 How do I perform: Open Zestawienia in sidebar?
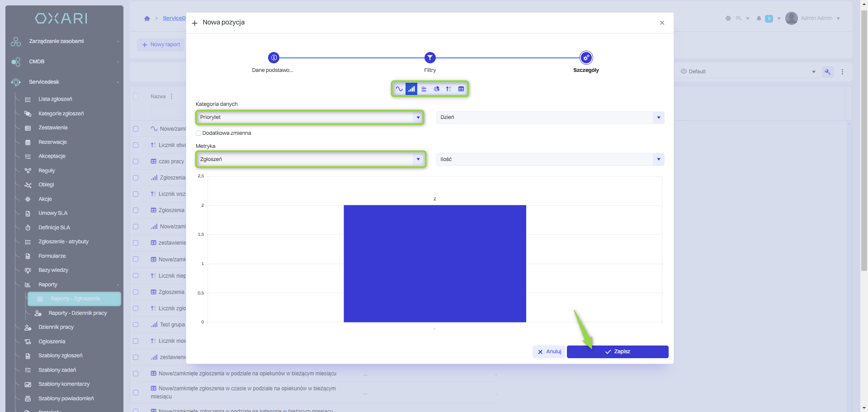pos(53,128)
